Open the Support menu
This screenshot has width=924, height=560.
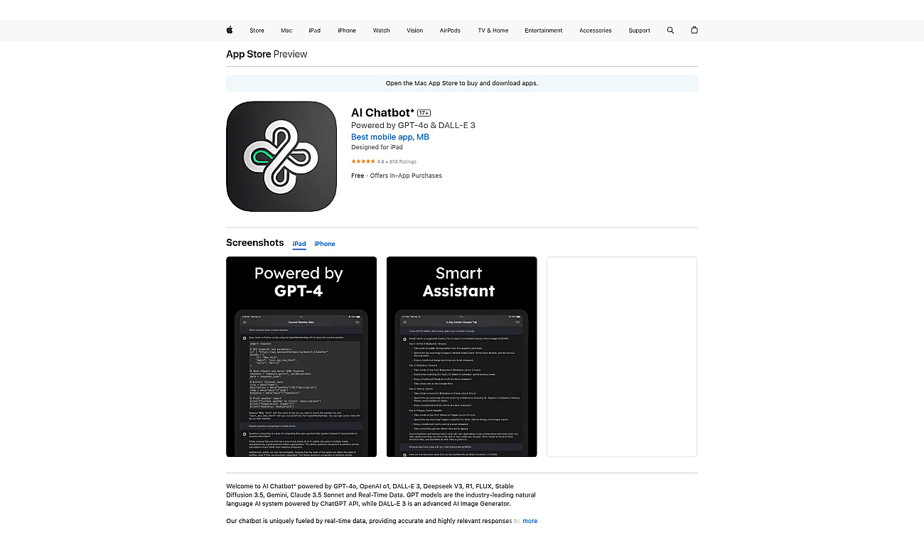pos(639,31)
